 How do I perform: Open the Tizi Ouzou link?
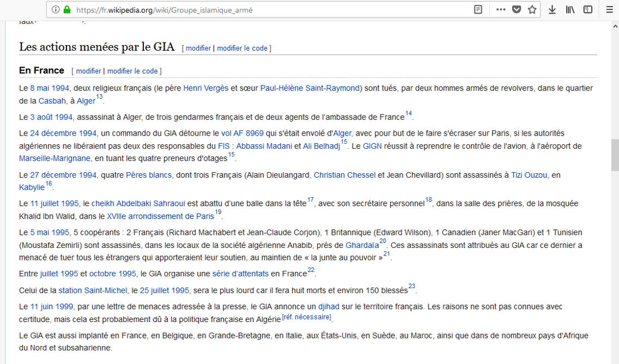tap(529, 175)
